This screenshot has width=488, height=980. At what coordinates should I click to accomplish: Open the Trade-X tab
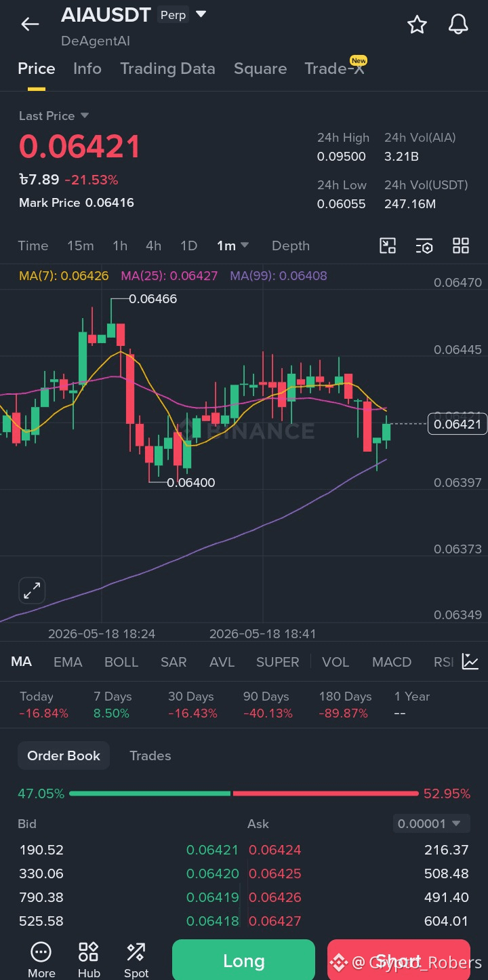[x=335, y=68]
